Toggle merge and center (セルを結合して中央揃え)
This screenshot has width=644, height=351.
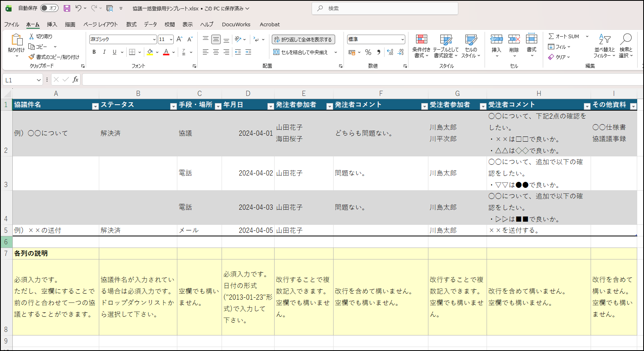[301, 52]
